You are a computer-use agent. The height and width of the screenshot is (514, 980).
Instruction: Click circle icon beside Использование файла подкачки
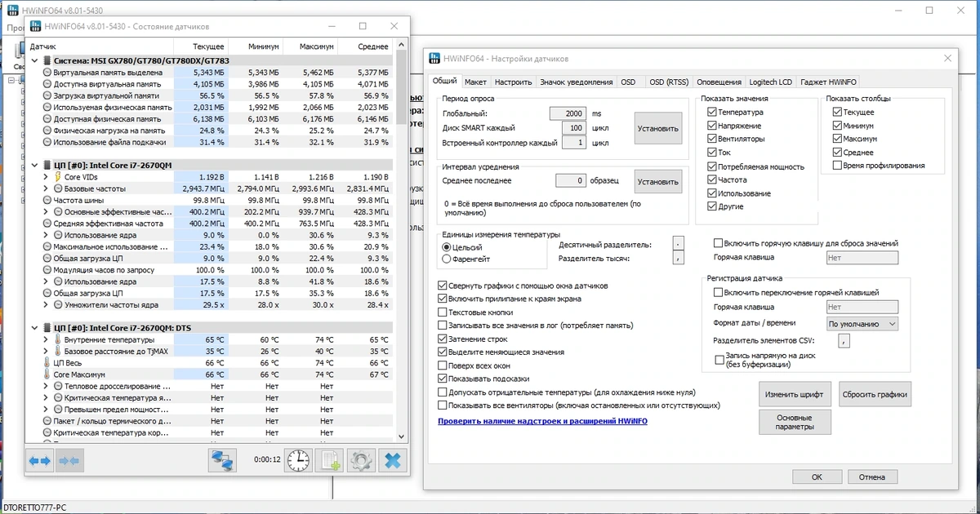(47, 142)
